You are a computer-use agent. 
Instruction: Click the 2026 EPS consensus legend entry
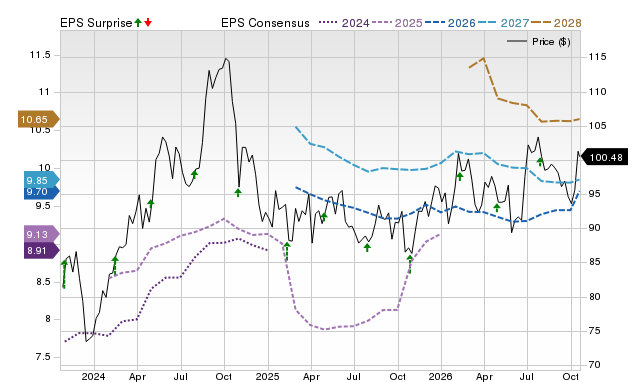[450, 23]
